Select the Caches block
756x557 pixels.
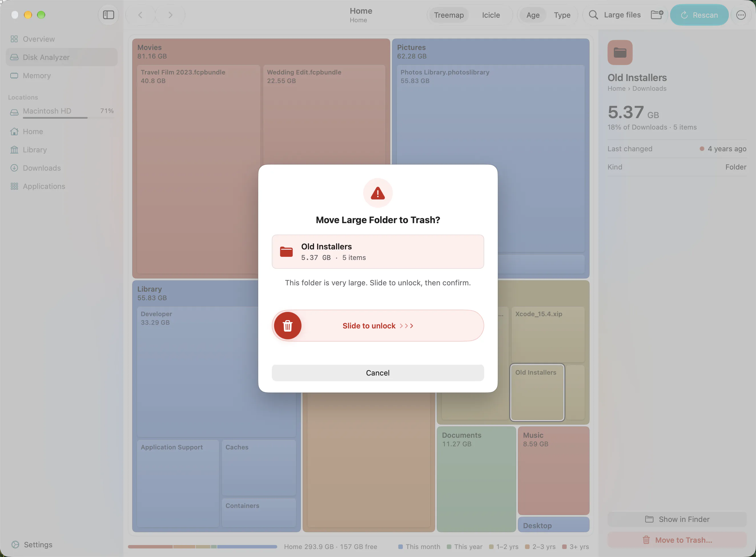259,467
